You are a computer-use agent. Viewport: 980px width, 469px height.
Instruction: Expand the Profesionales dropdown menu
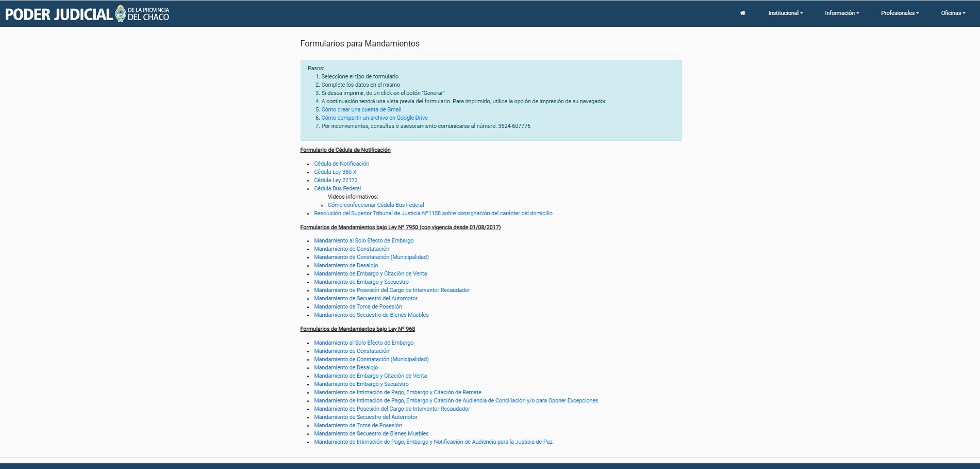(900, 13)
